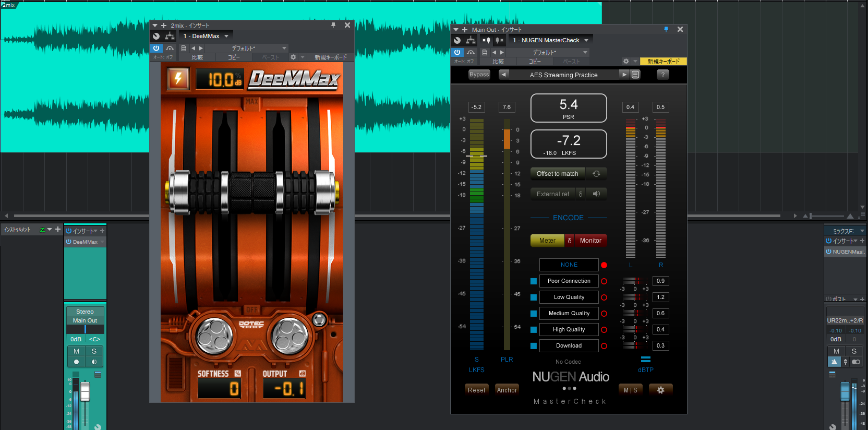The height and width of the screenshot is (430, 868).
Task: Solo the 2mix channel
Action: (x=94, y=351)
